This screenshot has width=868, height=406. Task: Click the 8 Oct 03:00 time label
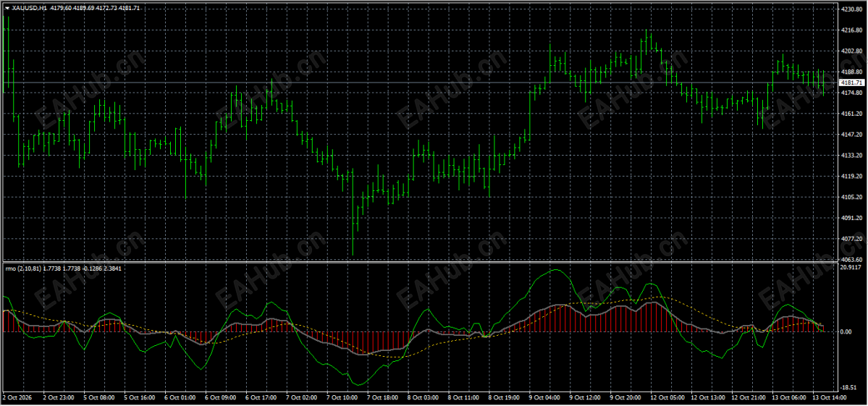[422, 397]
